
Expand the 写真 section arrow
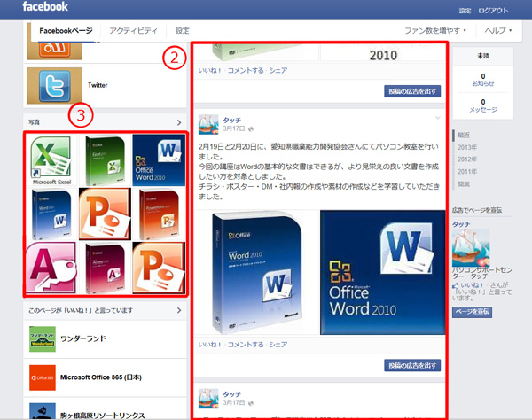tap(179, 122)
